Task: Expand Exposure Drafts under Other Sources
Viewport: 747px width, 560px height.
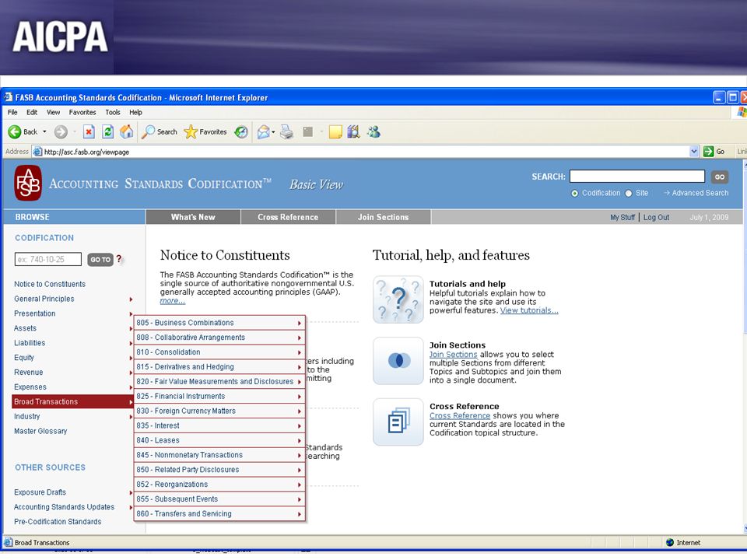Action: [131, 492]
